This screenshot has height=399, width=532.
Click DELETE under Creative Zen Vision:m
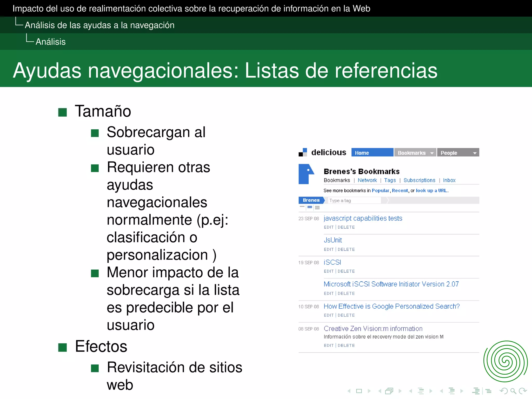346,345
